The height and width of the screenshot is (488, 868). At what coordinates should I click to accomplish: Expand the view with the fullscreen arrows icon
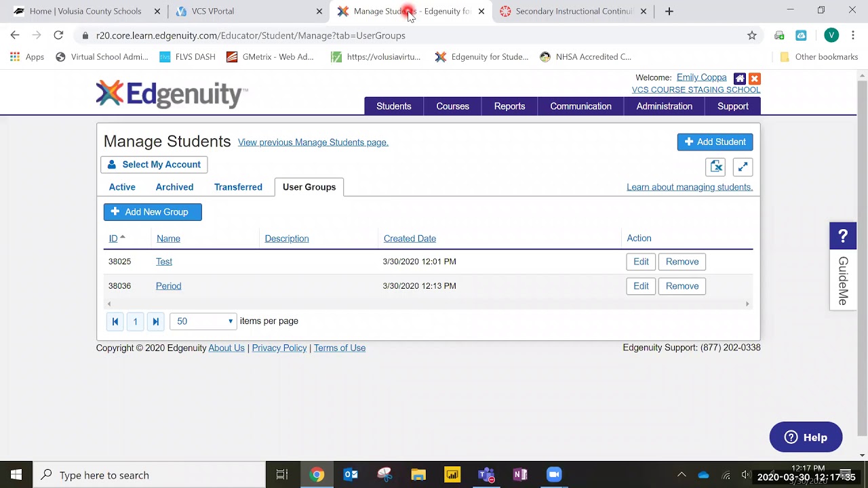pos(743,167)
